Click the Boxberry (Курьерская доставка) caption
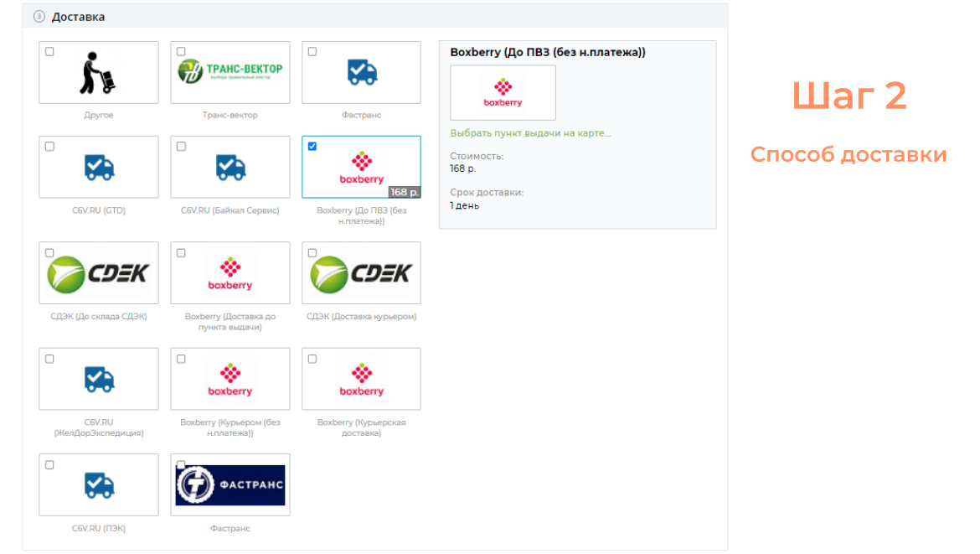 (x=361, y=427)
